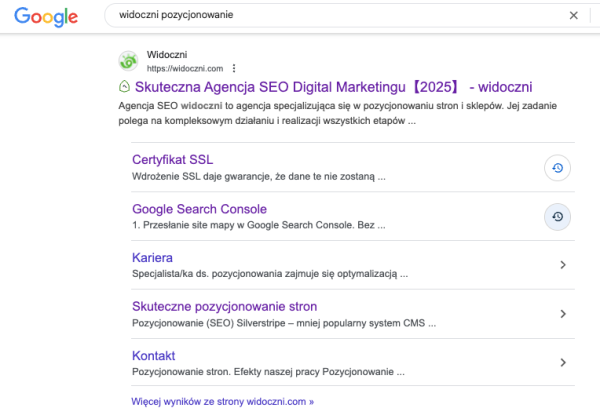Expand the Kariera row chevron

coord(563,265)
